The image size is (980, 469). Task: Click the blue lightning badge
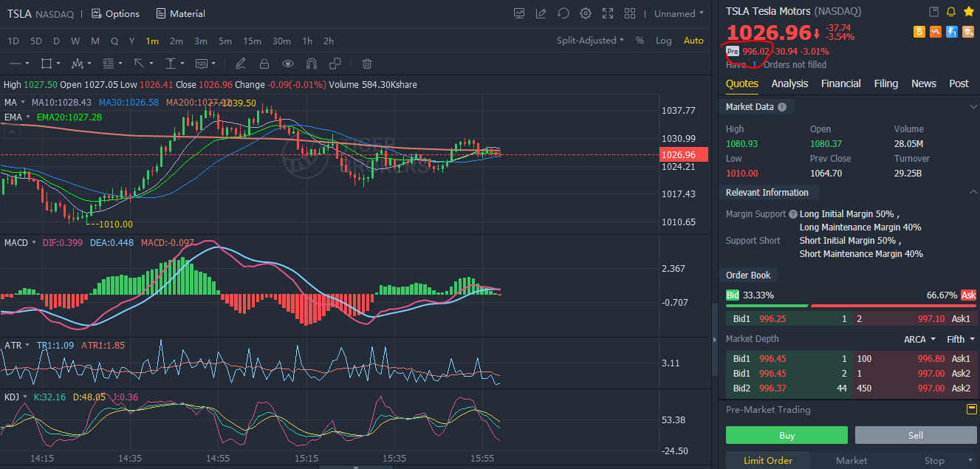click(x=952, y=32)
